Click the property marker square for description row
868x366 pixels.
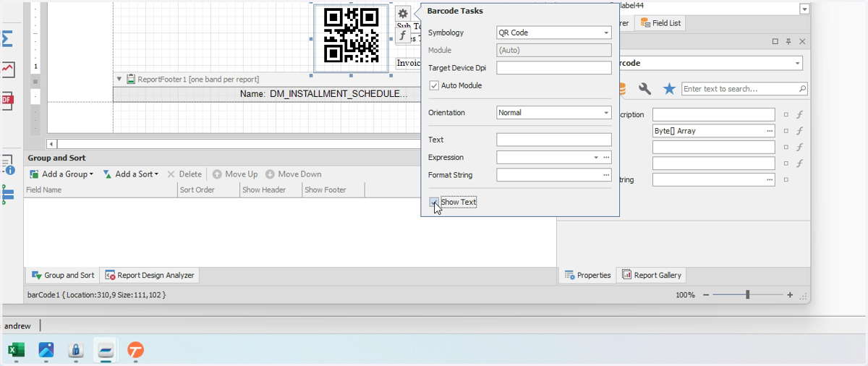[786, 115]
